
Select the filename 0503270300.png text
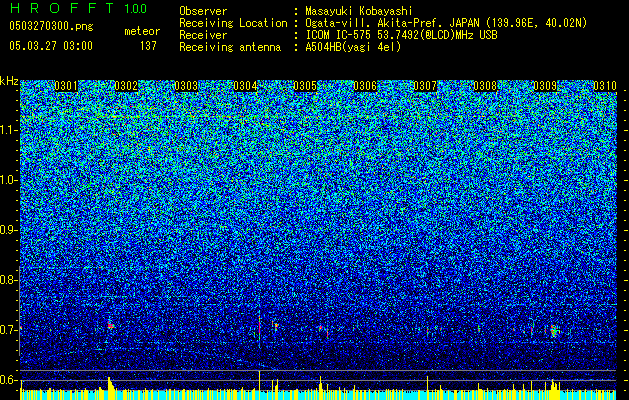pos(51,27)
